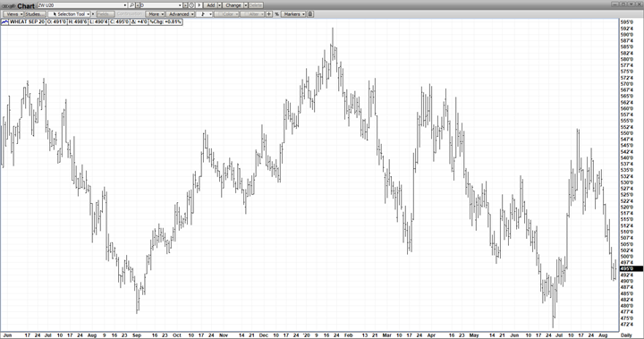Expand the Add button dropdown arrow
Screen dimensions: 644x339
coord(220,5)
